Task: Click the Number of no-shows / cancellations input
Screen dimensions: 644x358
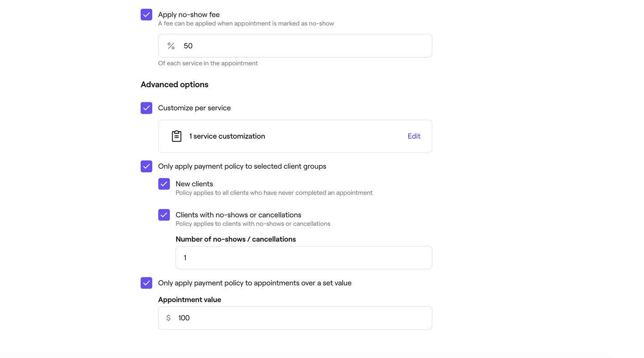Action: (304, 258)
